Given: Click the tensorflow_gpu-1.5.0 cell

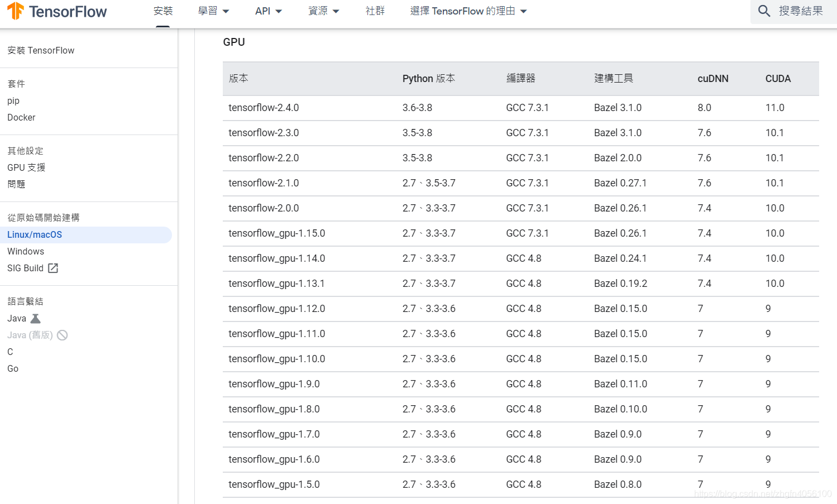Looking at the screenshot, I should [x=274, y=484].
